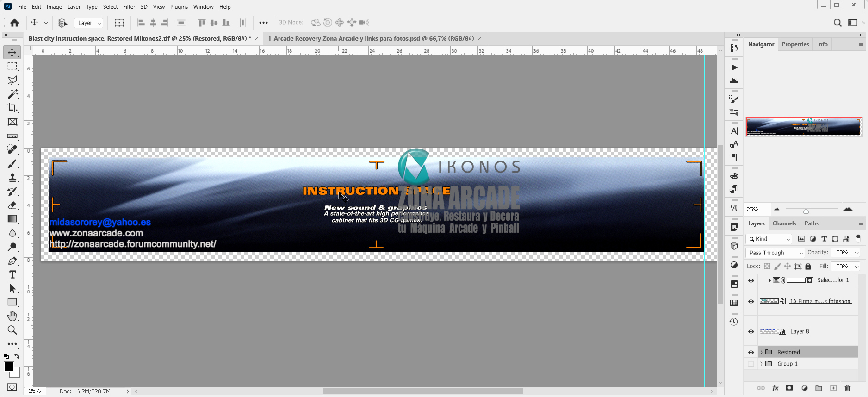Switch to the Channels tab
This screenshot has height=397, width=868.
784,223
